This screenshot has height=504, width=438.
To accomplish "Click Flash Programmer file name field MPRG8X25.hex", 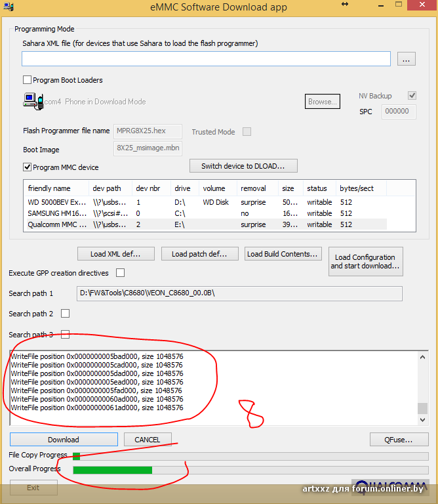I will click(x=148, y=131).
